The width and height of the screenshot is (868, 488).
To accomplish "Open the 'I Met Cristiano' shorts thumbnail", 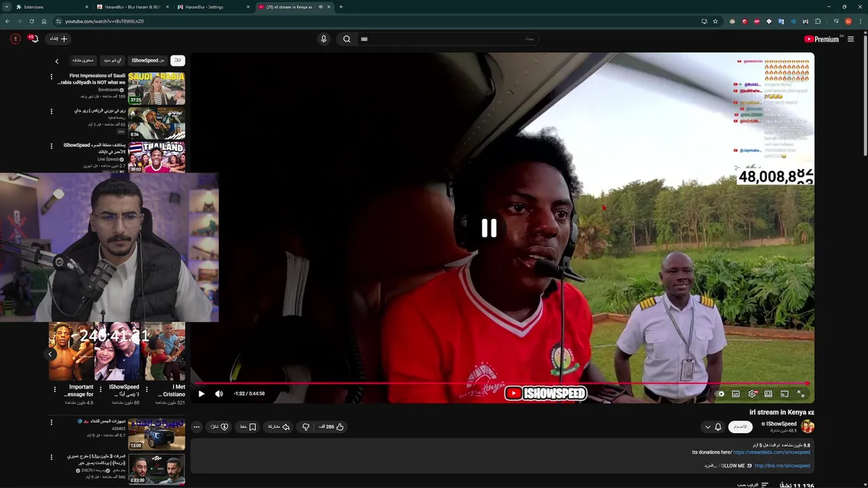I will click(163, 352).
